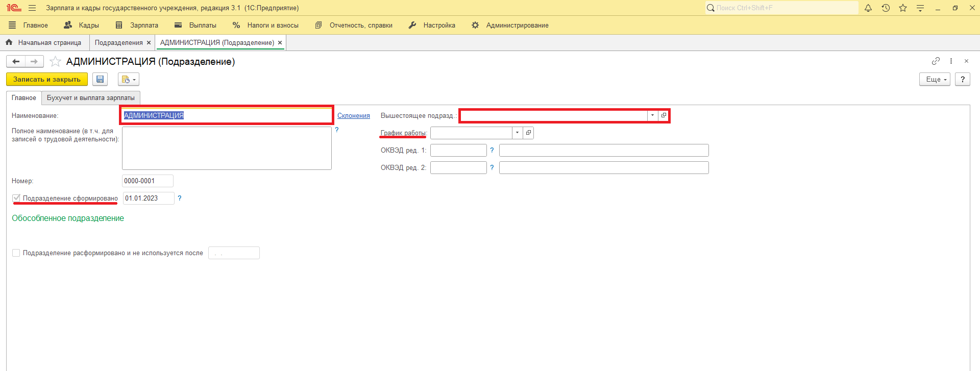Close the Подразделения tab
The width and height of the screenshot is (980, 371).
pyautogui.click(x=149, y=43)
